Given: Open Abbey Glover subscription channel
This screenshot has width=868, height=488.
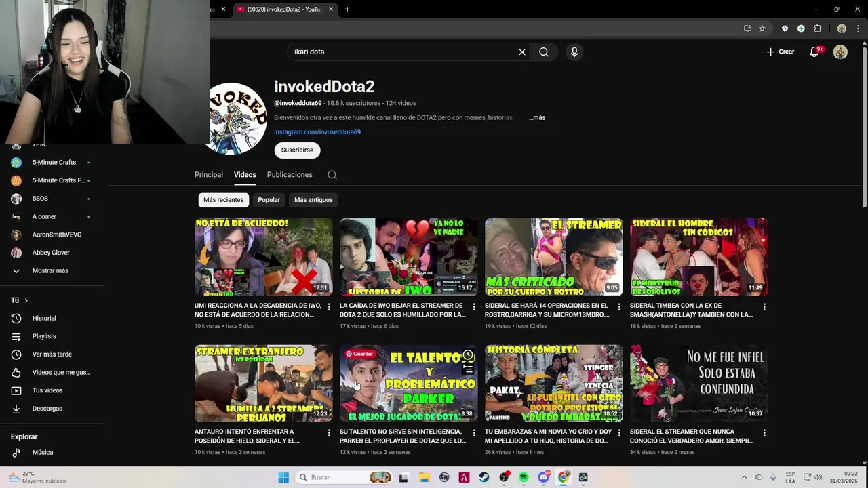Looking at the screenshot, I should coord(50,253).
